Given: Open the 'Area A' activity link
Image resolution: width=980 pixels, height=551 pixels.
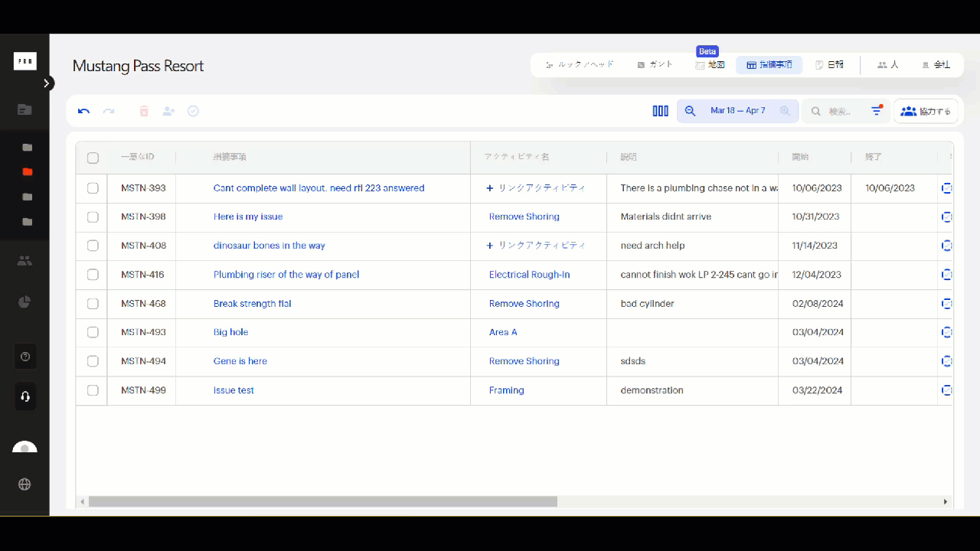Looking at the screenshot, I should pos(503,332).
